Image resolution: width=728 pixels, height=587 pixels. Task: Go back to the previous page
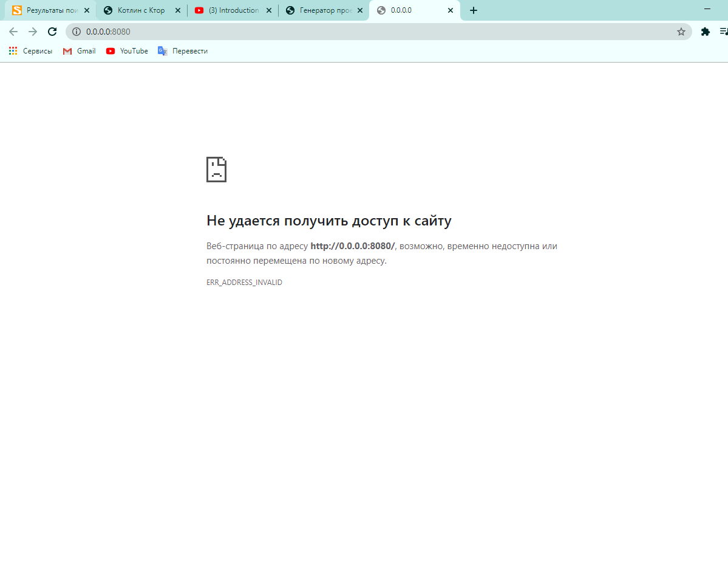(x=13, y=32)
